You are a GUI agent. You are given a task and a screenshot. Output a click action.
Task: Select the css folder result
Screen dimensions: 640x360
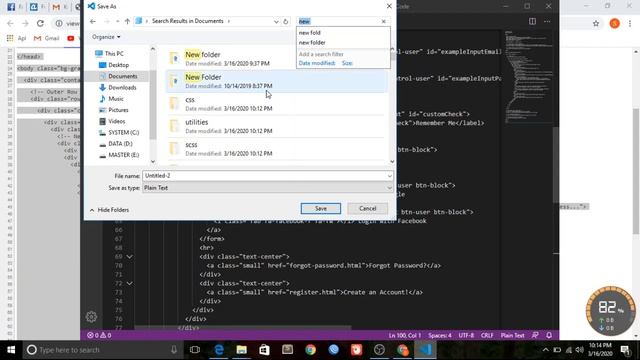(x=277, y=104)
